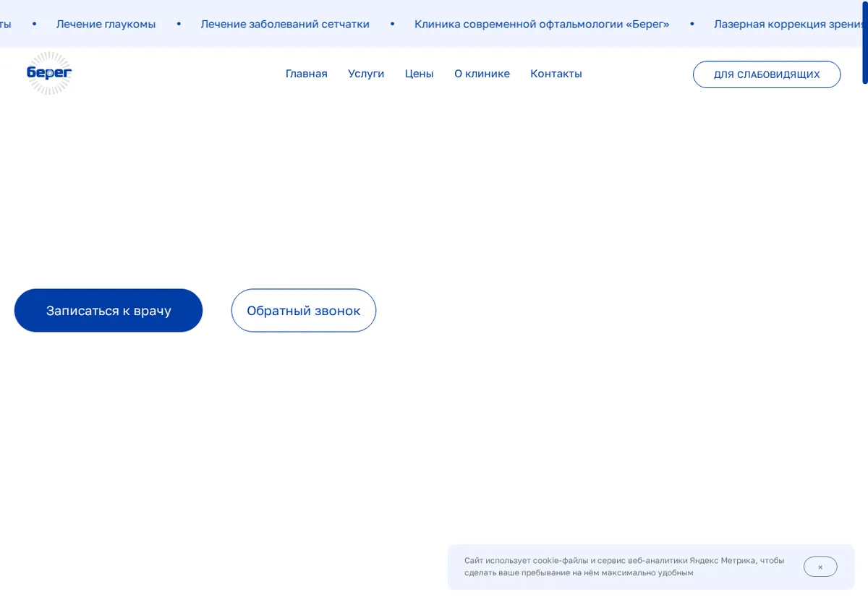Select О клинике in the navigation

click(x=482, y=74)
